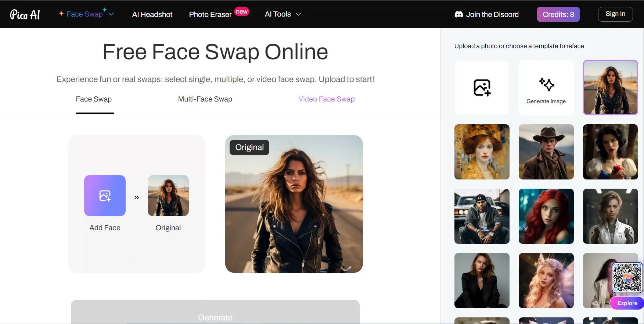Switch to the Multi-Face Swap tab

point(205,99)
